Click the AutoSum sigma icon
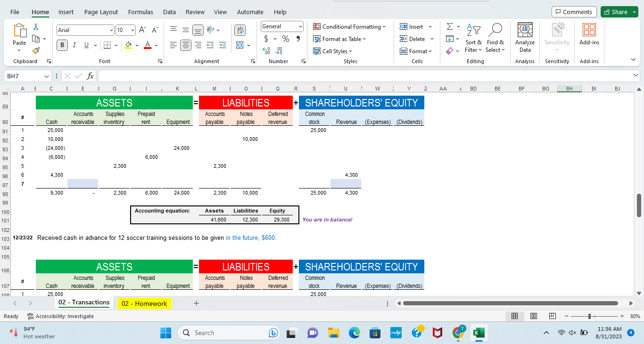Screen dimensions: 644x344 (449, 27)
